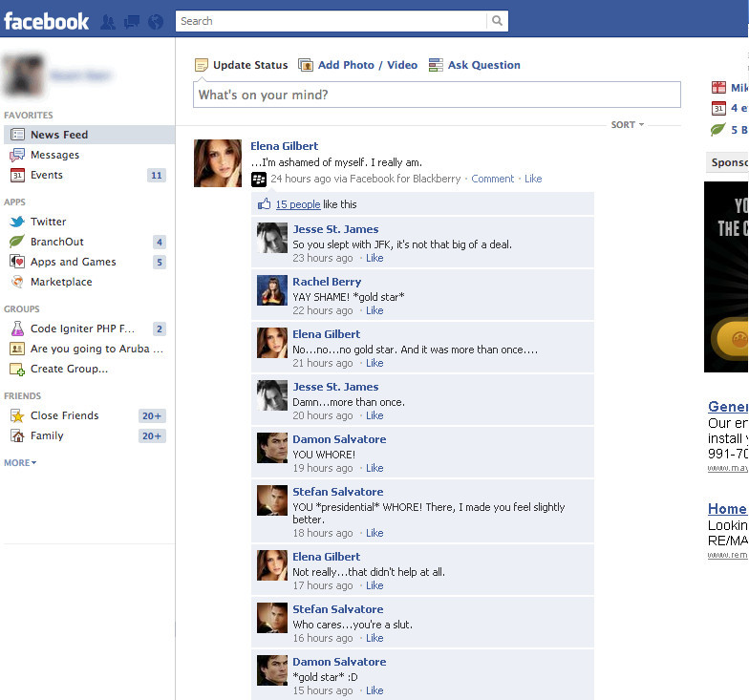Click Elena Gilbert's large post profile picture
The width and height of the screenshot is (749, 700).
pyautogui.click(x=218, y=162)
